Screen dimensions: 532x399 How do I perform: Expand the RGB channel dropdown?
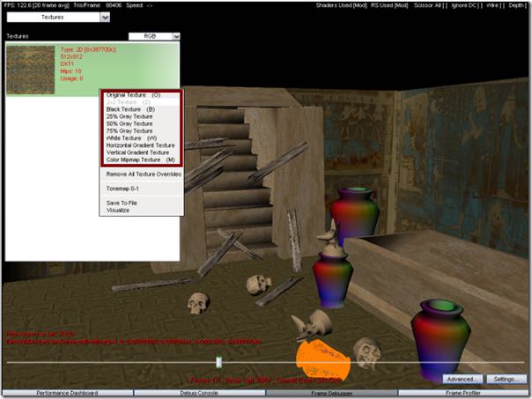click(154, 36)
